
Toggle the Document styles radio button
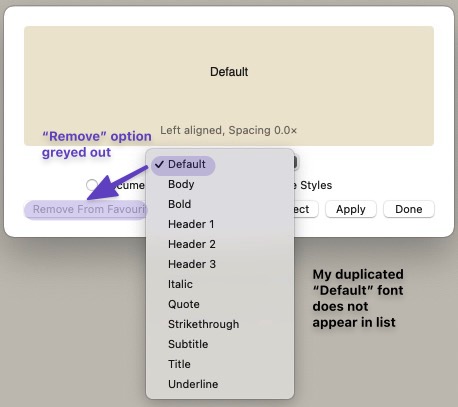[92, 185]
